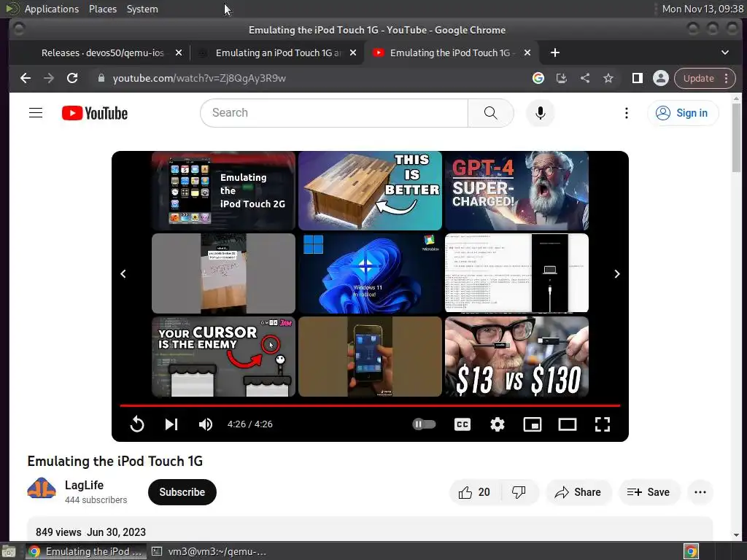The image size is (747, 560).
Task: Select the YouTube Emulating the iPod Touch 1G tab
Action: pos(449,52)
